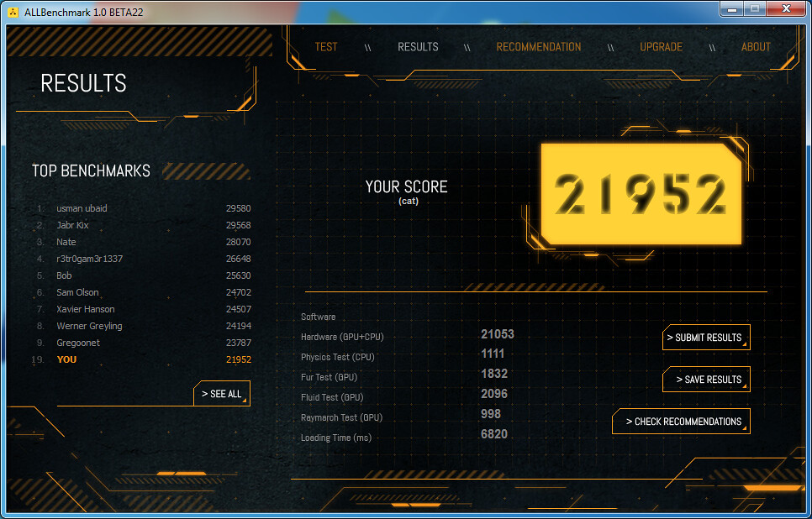Viewport: 812px width, 519px height.
Task: Open the RECOMMENDATION tab
Action: coord(538,47)
